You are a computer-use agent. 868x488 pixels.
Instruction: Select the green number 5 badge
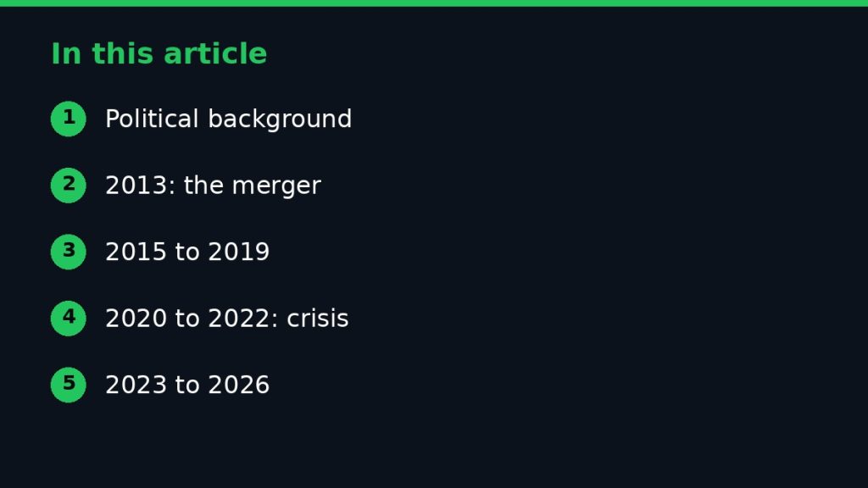point(68,385)
